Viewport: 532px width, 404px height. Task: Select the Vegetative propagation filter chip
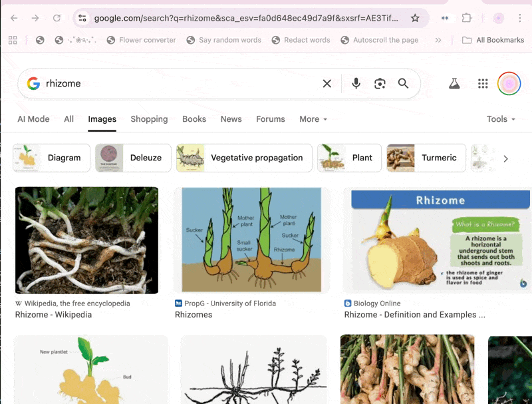pos(244,158)
